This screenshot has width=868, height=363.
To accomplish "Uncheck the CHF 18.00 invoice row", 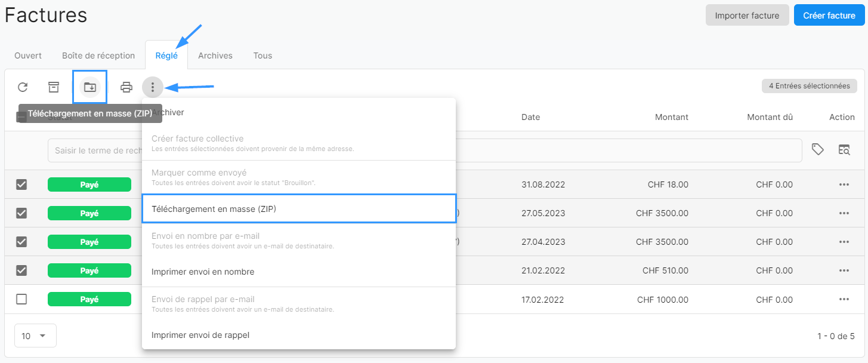I will click(21, 184).
